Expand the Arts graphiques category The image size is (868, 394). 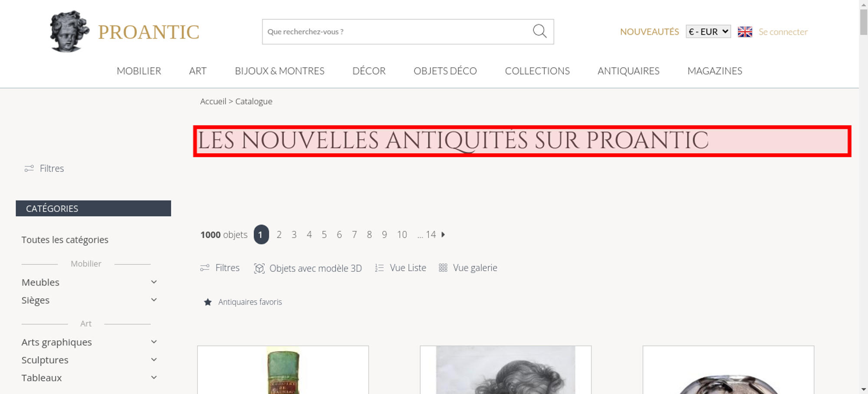click(154, 342)
